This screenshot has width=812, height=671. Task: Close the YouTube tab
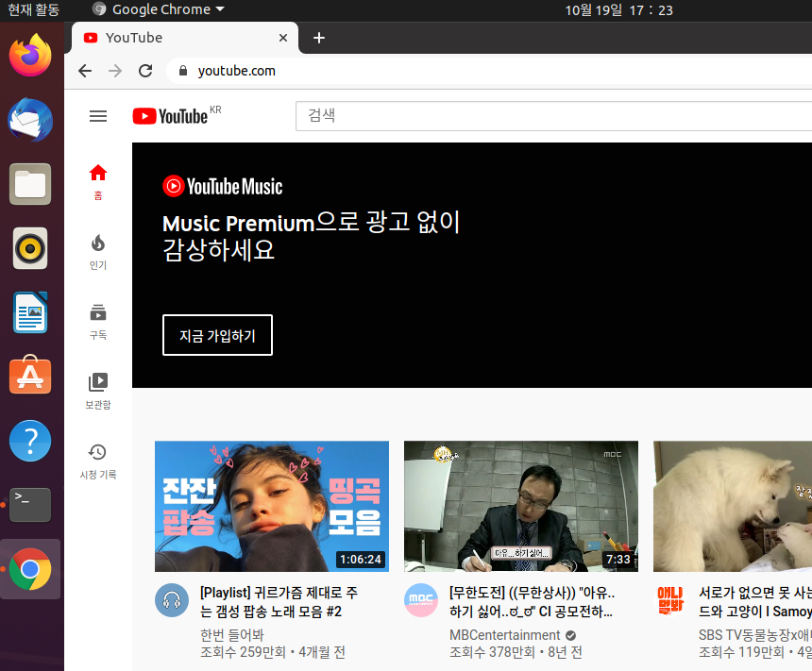coord(283,38)
